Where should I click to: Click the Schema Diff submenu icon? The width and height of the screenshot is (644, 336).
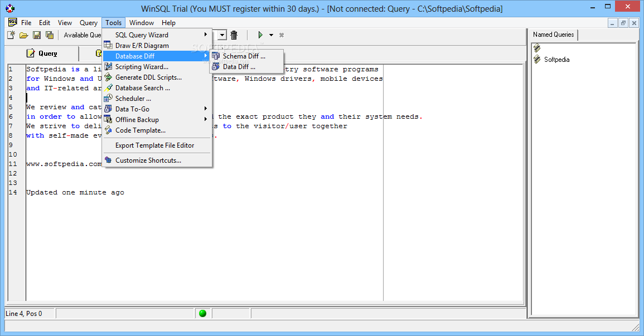point(216,56)
